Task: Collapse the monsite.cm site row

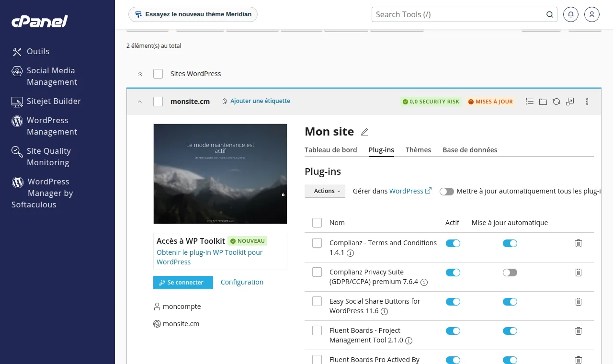Action: point(140,102)
